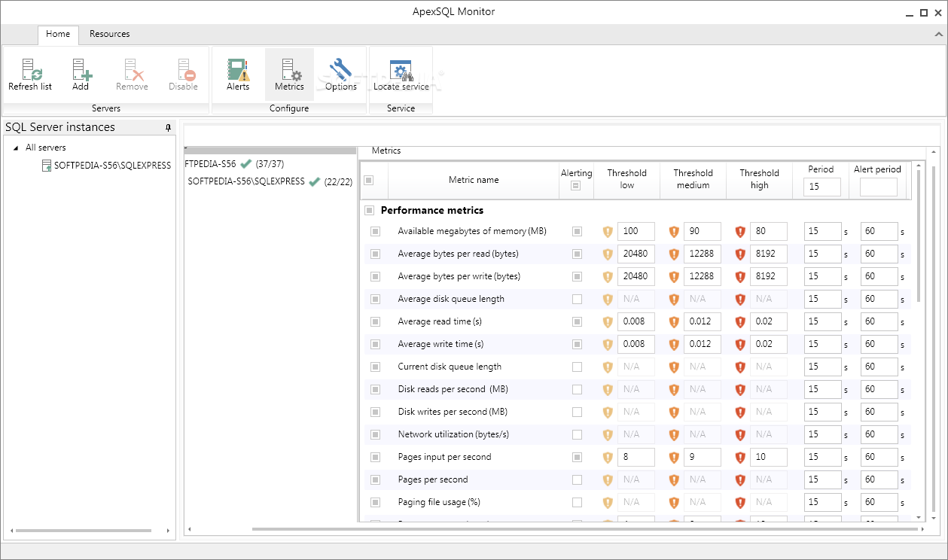Click low threshold shield for Average read time
This screenshot has width=948, height=560.
click(608, 322)
